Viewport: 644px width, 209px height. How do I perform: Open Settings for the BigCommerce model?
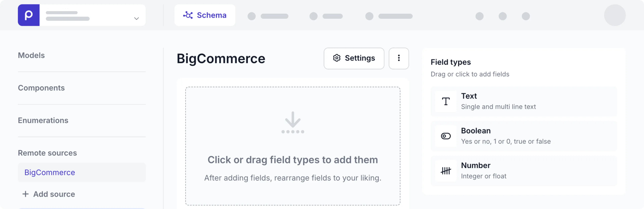tap(354, 58)
